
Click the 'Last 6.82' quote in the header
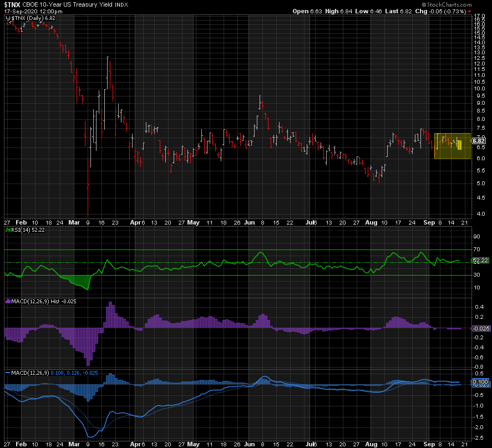point(398,11)
